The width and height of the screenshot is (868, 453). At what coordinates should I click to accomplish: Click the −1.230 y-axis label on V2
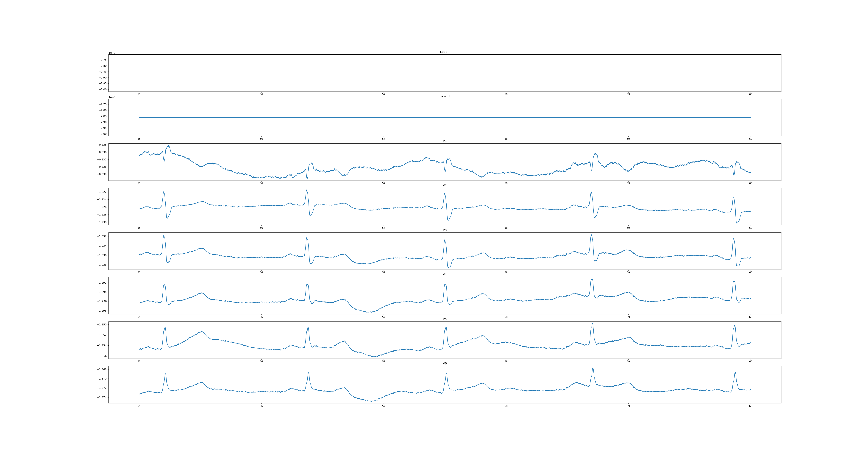coord(102,222)
